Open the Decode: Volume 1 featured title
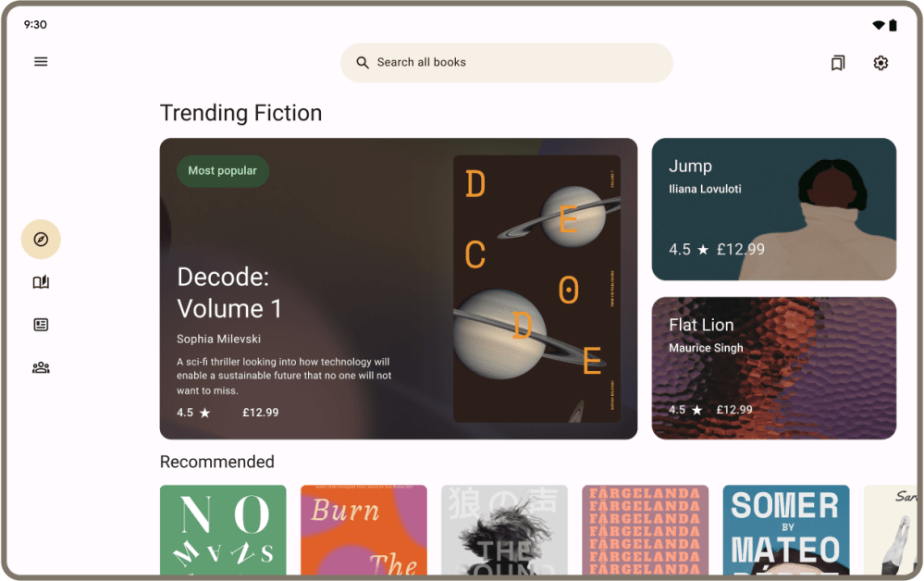This screenshot has height=581, width=924. point(229,292)
